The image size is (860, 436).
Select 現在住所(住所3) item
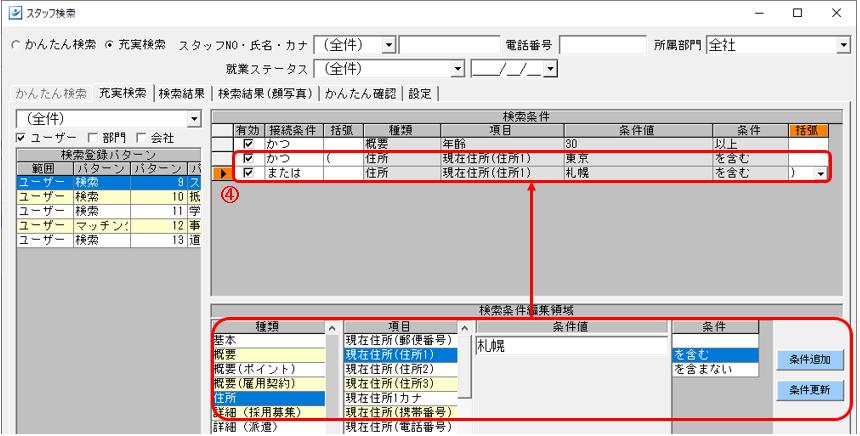pyautogui.click(x=400, y=383)
